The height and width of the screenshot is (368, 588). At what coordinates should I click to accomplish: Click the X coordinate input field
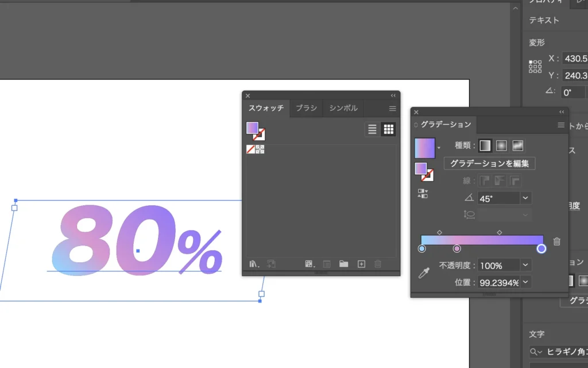575,59
